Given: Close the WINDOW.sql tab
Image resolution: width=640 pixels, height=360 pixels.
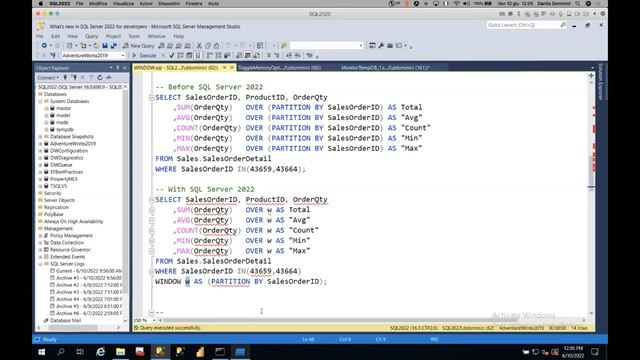Looking at the screenshot, I should pos(232,68).
